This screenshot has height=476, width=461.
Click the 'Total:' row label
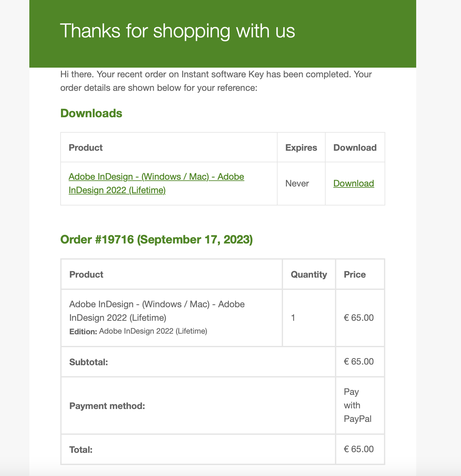81,450
